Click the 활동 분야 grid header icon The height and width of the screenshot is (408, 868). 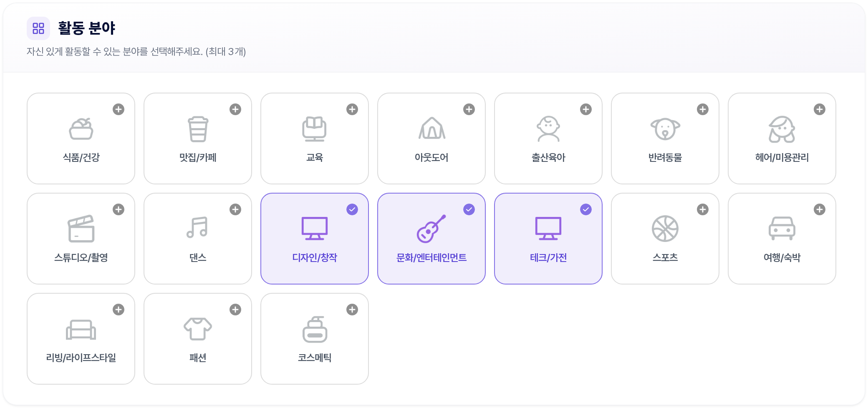[x=38, y=28]
